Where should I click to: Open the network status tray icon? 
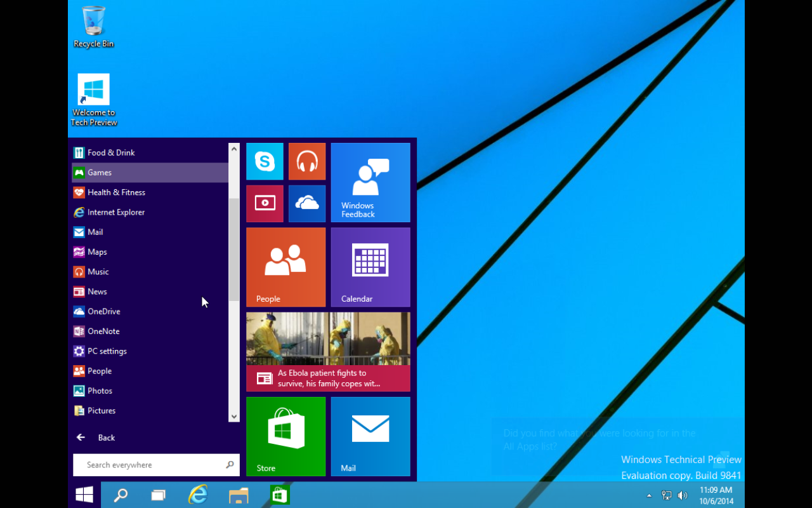click(667, 495)
